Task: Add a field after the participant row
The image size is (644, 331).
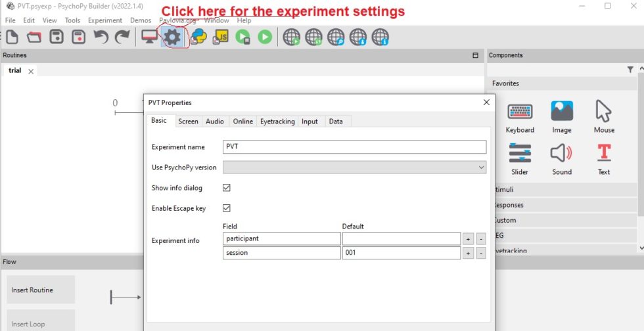Action: click(x=467, y=239)
